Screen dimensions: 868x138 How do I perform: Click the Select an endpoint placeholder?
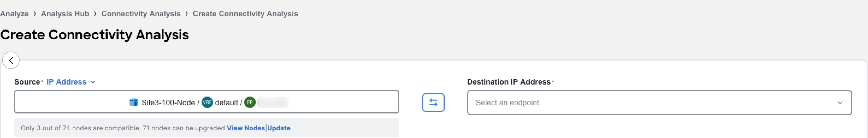[507, 103]
